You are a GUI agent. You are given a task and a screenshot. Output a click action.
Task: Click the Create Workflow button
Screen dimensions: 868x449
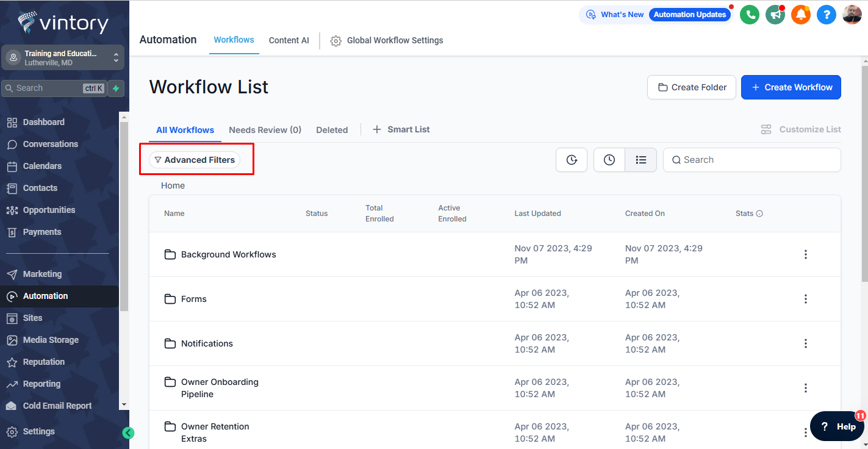tap(791, 87)
